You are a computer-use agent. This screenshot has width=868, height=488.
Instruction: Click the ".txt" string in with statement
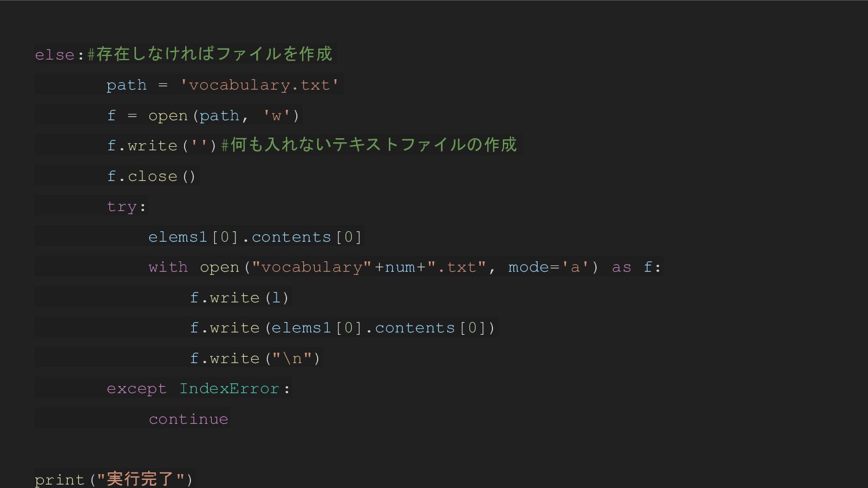(457, 267)
